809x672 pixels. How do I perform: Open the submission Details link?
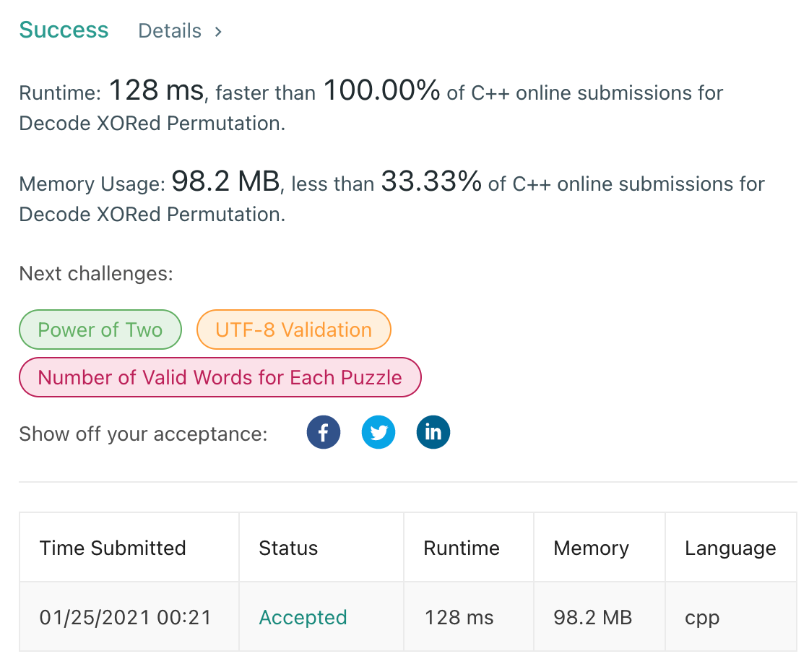pos(170,31)
